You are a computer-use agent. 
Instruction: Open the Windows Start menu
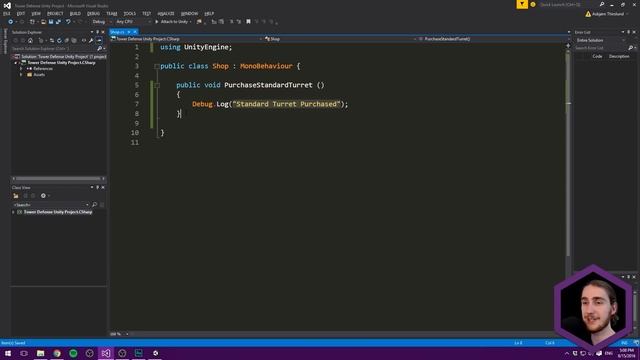pos(8,353)
